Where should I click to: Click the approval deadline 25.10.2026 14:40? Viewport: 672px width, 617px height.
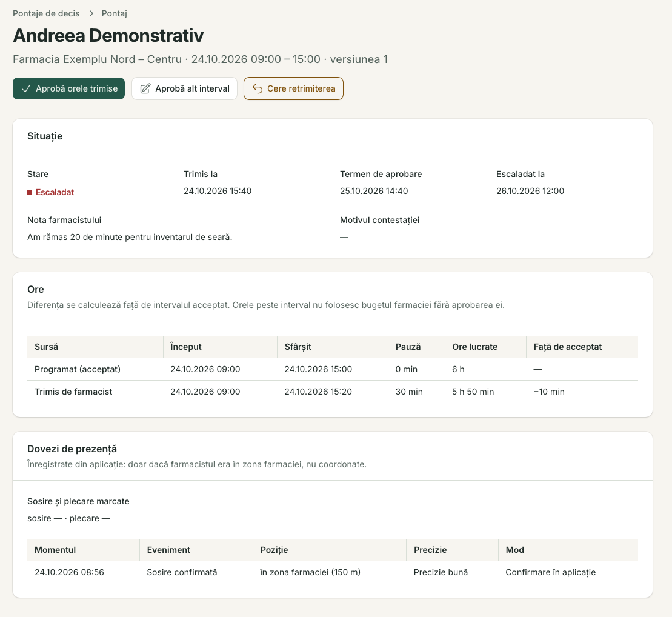click(x=374, y=192)
